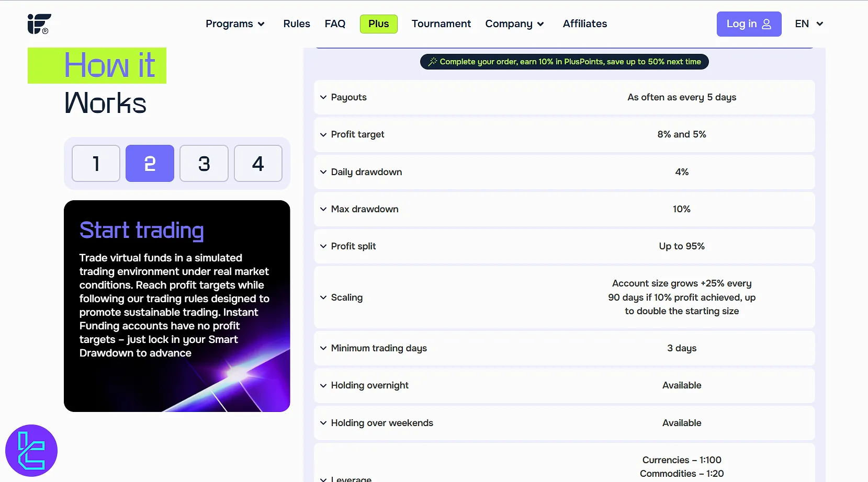Click the chevron beside Holding over weekends
The height and width of the screenshot is (482, 868).
coord(322,423)
